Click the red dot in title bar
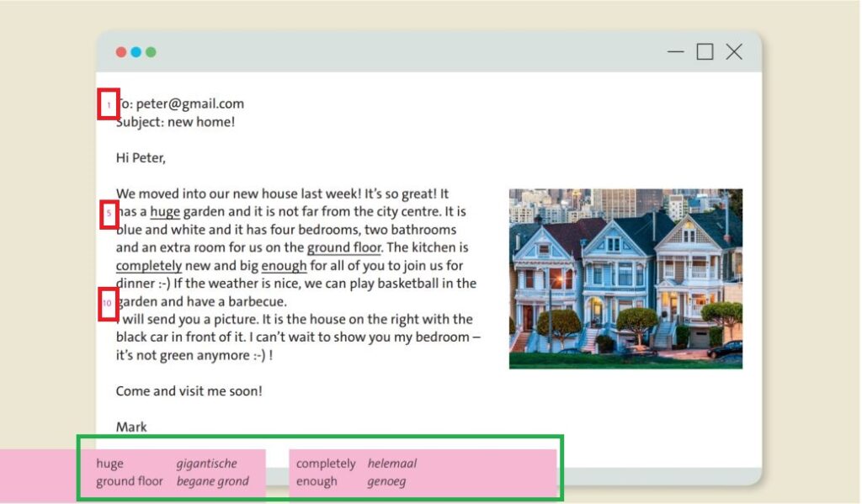This screenshot has height=504, width=862. tap(121, 52)
